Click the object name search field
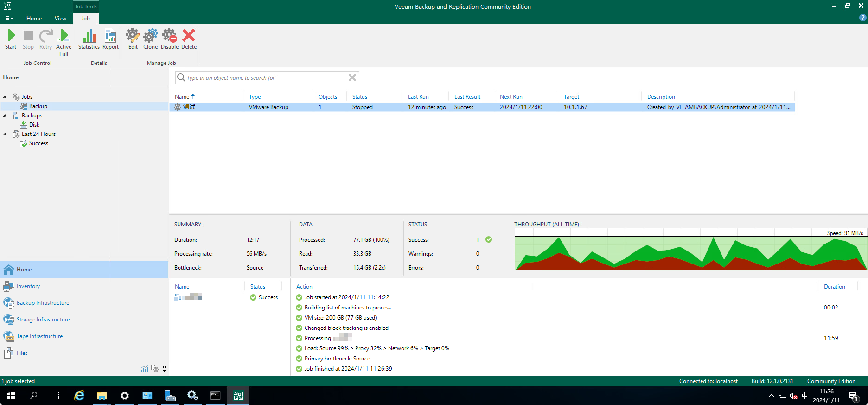Image resolution: width=868 pixels, height=405 pixels. (x=267, y=77)
